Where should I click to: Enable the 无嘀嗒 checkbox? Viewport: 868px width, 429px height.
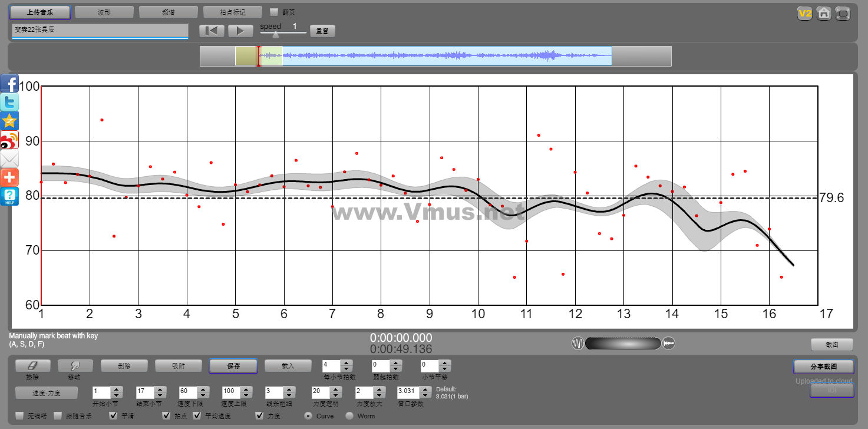tap(19, 416)
